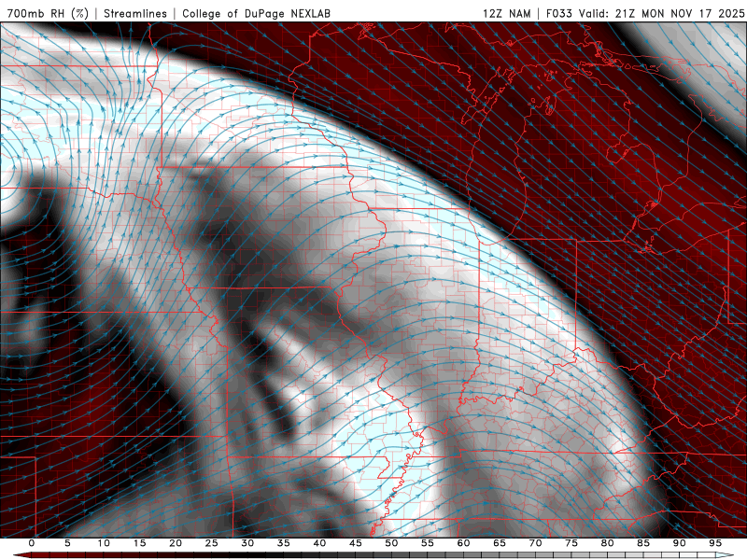The image size is (747, 560).
Task: Select the "80" value on color scale
Action: pos(608,543)
